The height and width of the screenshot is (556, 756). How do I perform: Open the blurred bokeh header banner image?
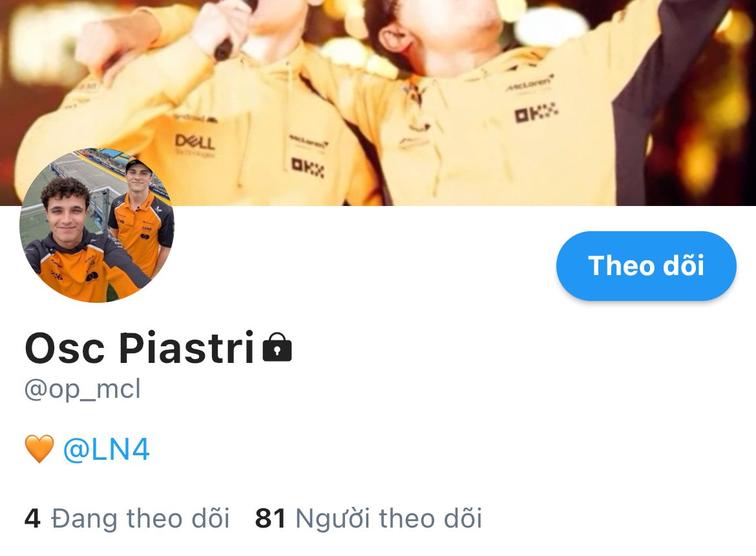click(x=378, y=103)
